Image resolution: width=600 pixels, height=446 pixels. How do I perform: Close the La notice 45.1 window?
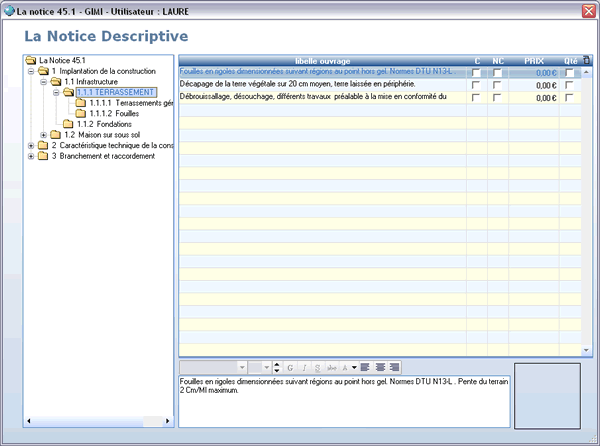pyautogui.click(x=589, y=11)
